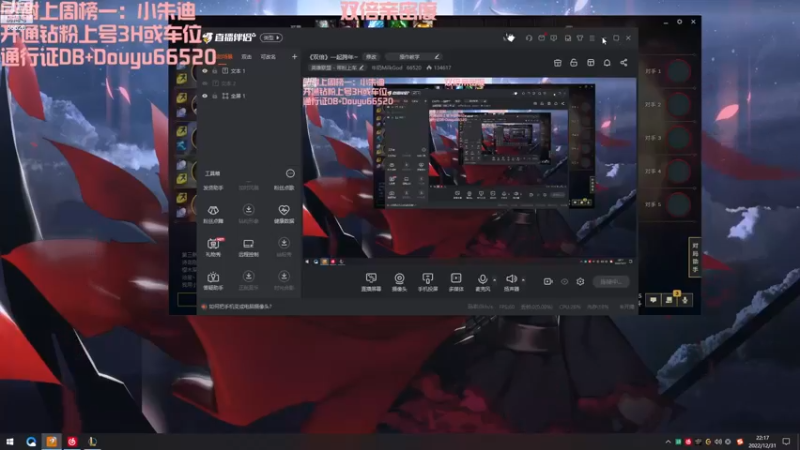Screen dimensions: 800x450
Task: Toggle the unlock padlock icon above preview
Action: click(573, 63)
